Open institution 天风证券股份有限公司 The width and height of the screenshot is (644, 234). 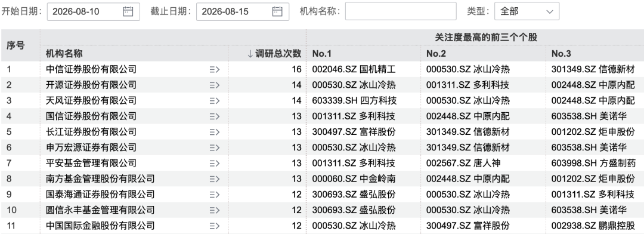(x=91, y=101)
